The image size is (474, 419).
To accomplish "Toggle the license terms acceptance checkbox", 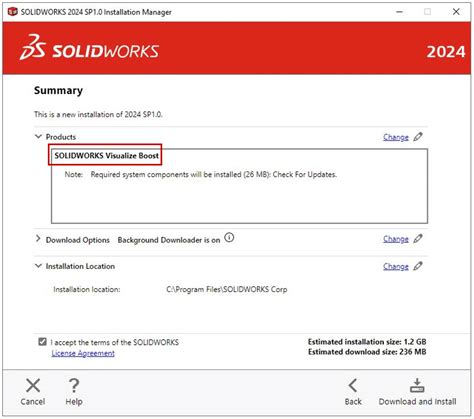I will pos(42,342).
